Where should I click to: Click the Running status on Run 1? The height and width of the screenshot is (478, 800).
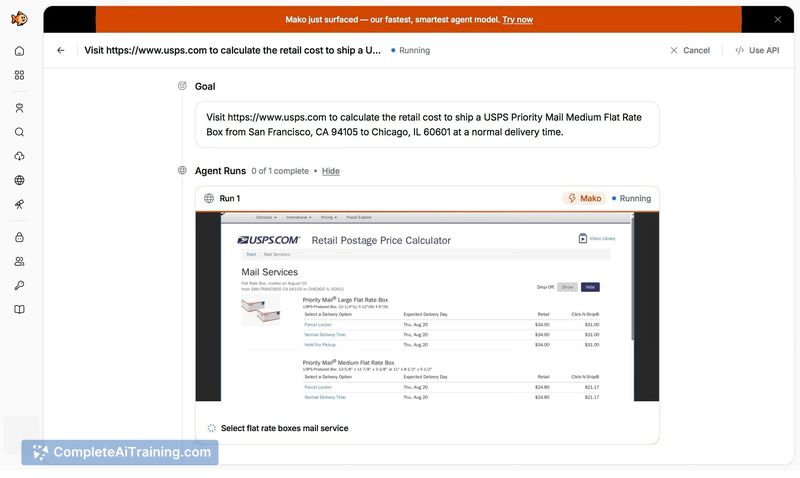point(632,198)
